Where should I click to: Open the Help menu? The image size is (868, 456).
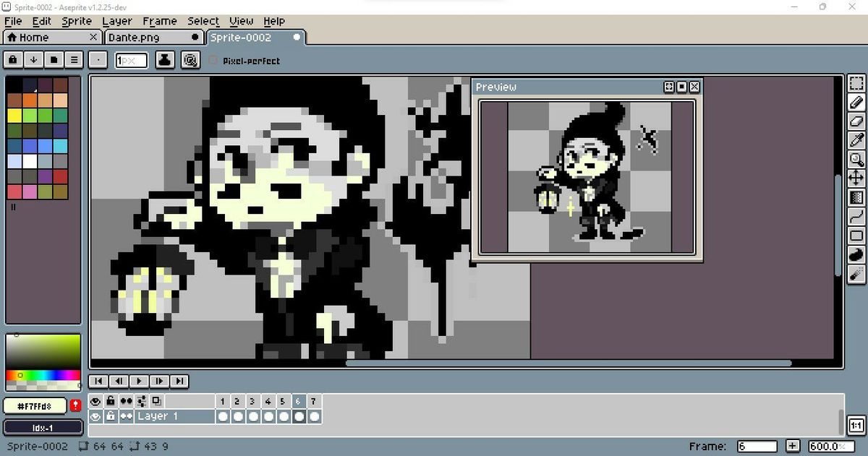(274, 21)
